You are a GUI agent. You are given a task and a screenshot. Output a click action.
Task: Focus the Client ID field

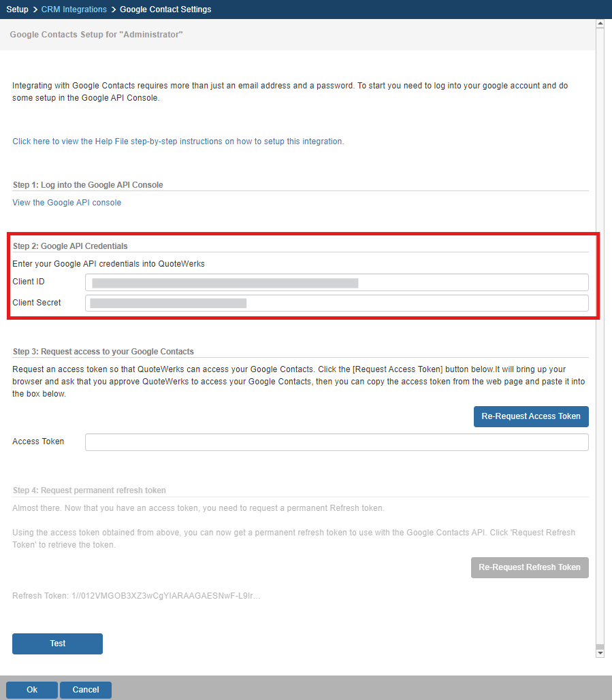coord(337,282)
